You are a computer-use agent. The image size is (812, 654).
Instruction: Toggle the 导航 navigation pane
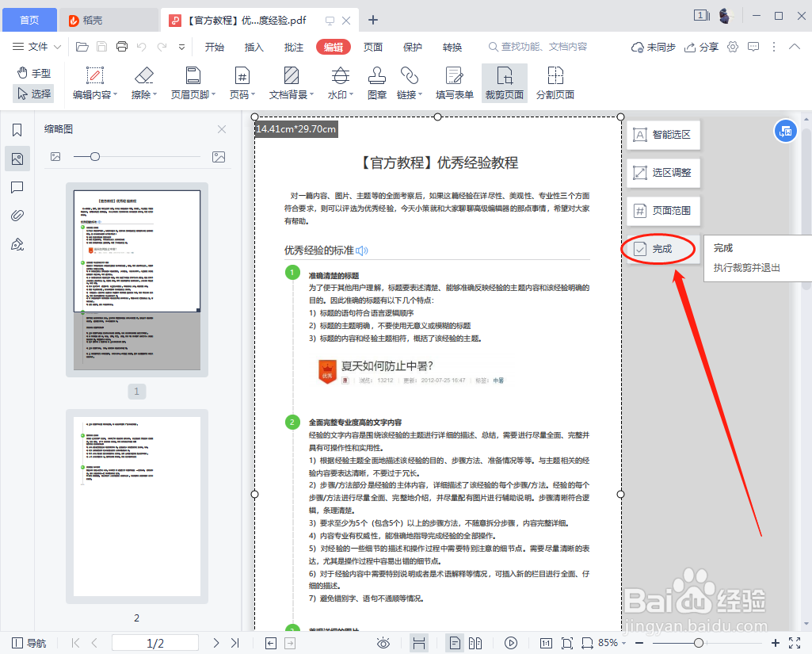click(29, 643)
